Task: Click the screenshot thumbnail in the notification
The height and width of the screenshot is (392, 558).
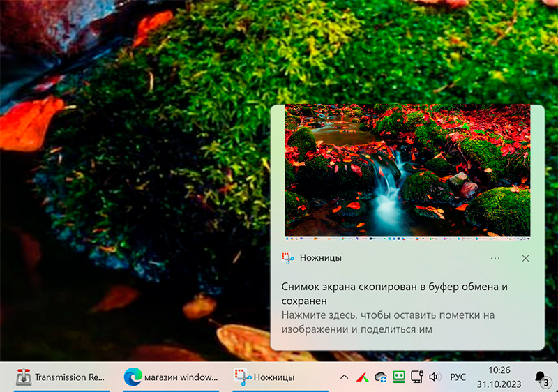Action: pos(407,171)
